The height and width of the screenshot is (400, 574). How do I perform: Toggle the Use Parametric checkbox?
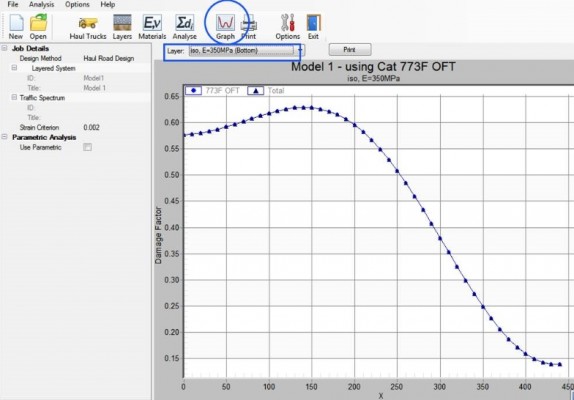(x=87, y=147)
